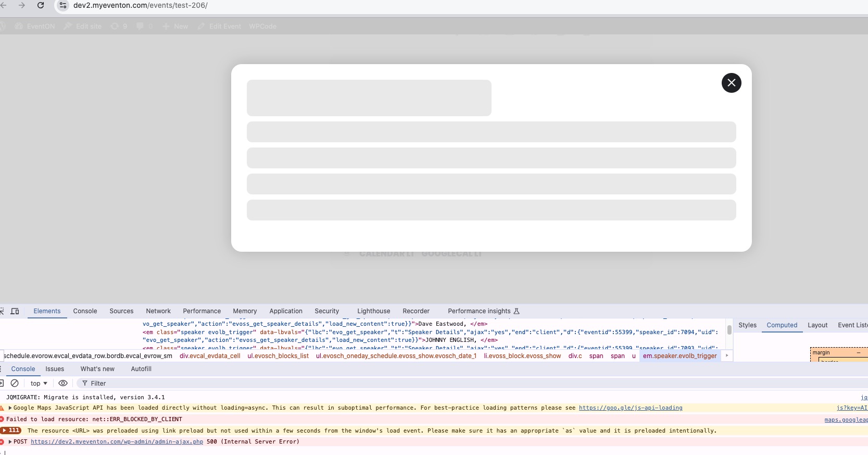The image size is (868, 455).
Task: Click the EventON item in WP admin bar
Action: click(x=35, y=26)
